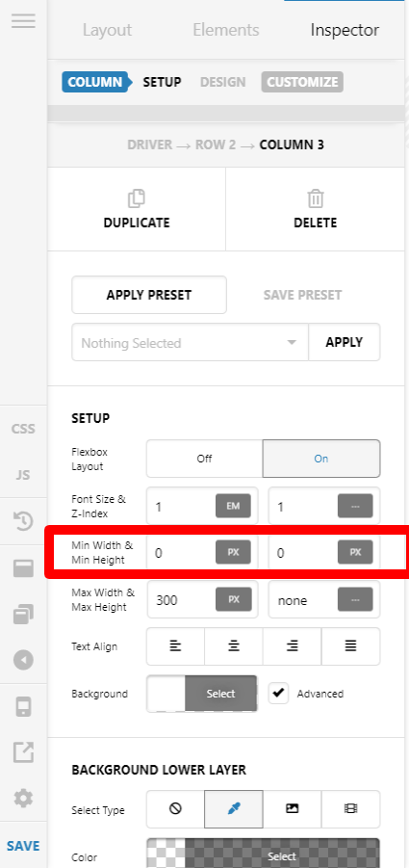Viewport: 409px width, 868px height.
Task: Choose center text align icon
Action: click(234, 646)
